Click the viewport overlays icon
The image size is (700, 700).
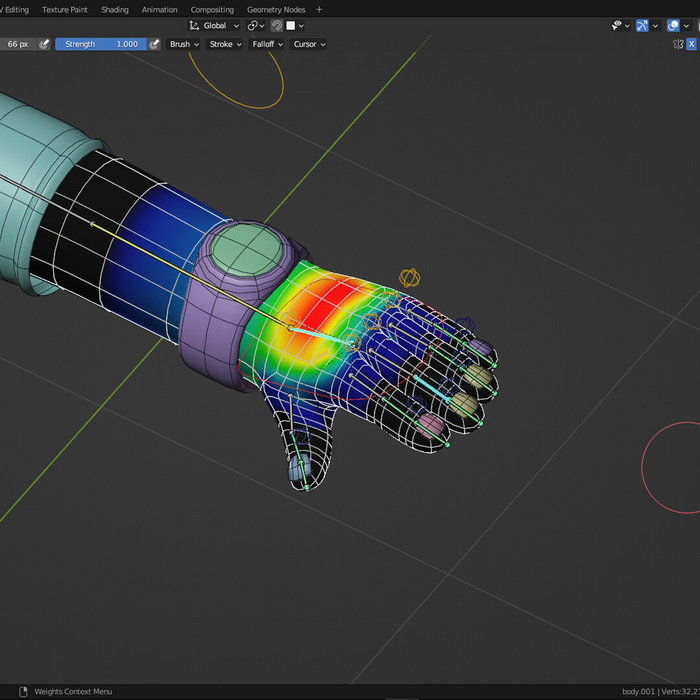[x=672, y=26]
